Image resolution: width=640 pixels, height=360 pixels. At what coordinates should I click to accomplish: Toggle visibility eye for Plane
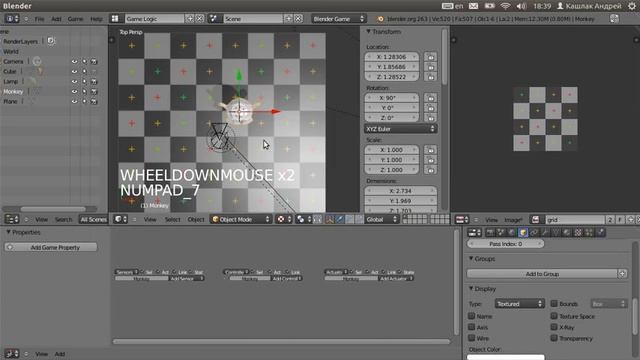(74, 102)
